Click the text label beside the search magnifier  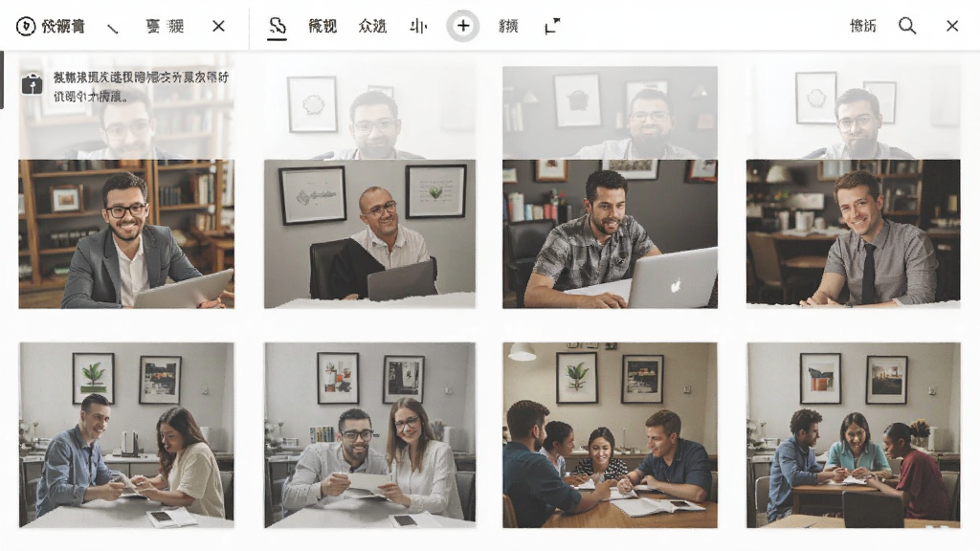[863, 26]
